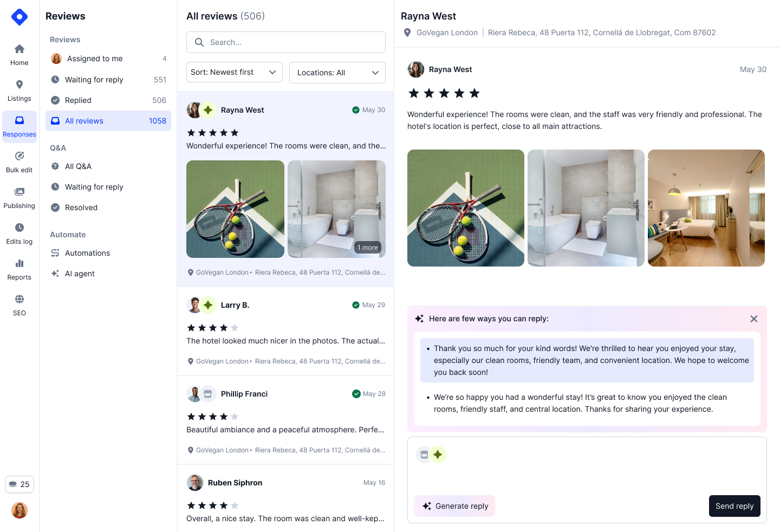The image size is (780, 532).
Task: Open the SEO section
Action: tap(19, 306)
